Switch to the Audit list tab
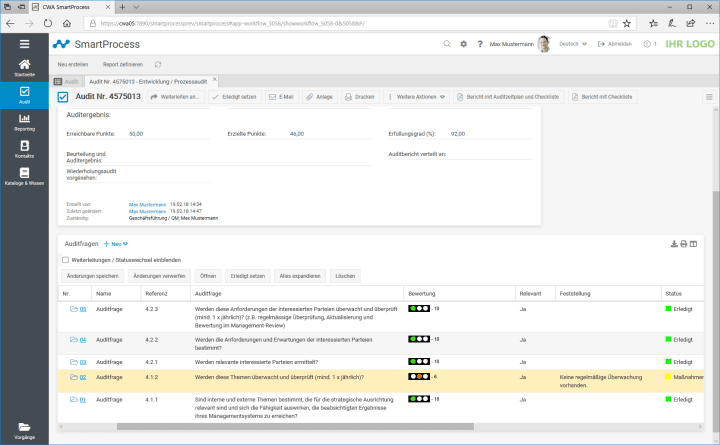The image size is (720, 445). (x=66, y=82)
